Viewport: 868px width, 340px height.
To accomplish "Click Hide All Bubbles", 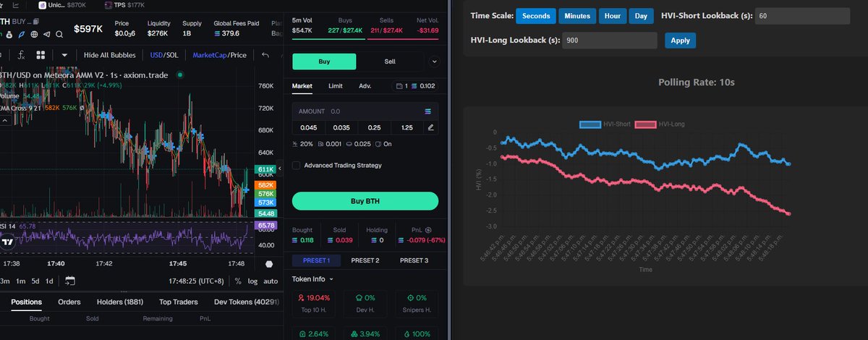I will click(110, 55).
